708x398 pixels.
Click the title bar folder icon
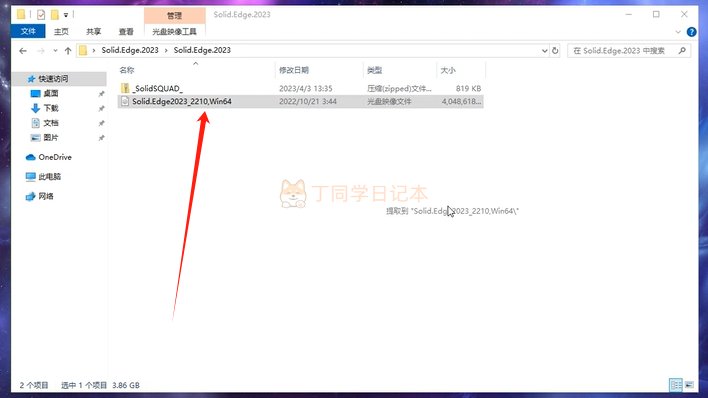[x=21, y=14]
